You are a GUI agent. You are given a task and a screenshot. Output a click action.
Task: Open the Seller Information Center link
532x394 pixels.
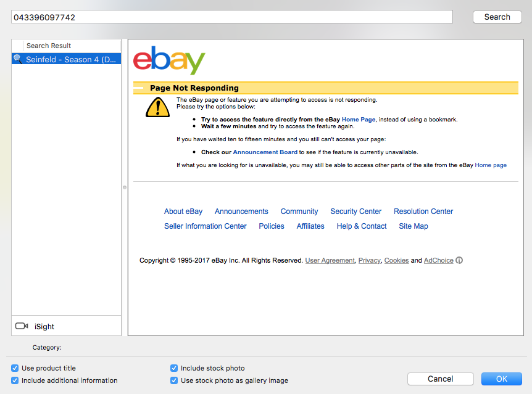point(206,226)
